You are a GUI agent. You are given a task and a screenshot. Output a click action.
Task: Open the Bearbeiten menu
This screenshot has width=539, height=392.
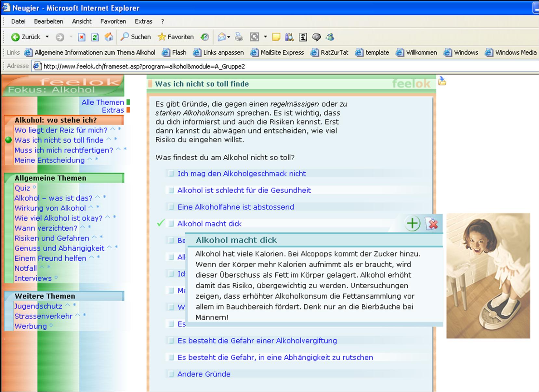point(48,21)
